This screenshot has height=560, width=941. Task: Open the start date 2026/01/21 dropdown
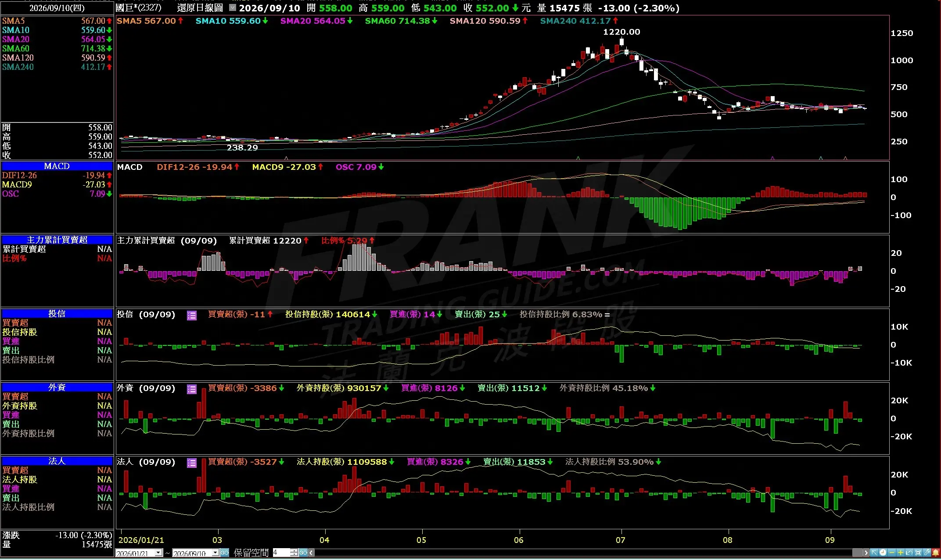coord(158,553)
